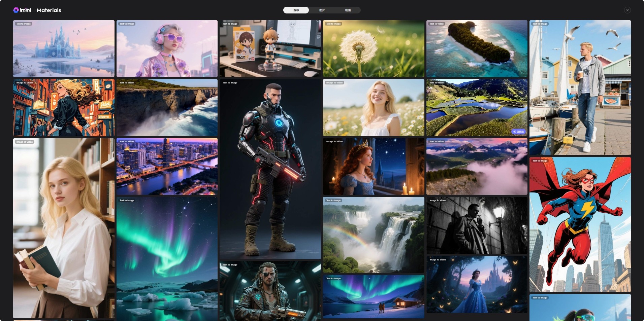Click the Text to Image tag on waterfall

(x=333, y=201)
